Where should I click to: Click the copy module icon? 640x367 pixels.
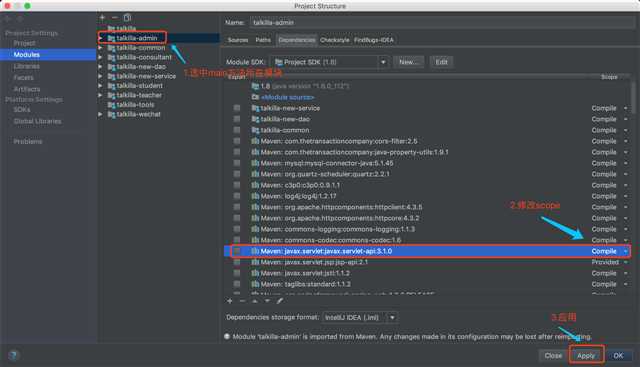(127, 18)
